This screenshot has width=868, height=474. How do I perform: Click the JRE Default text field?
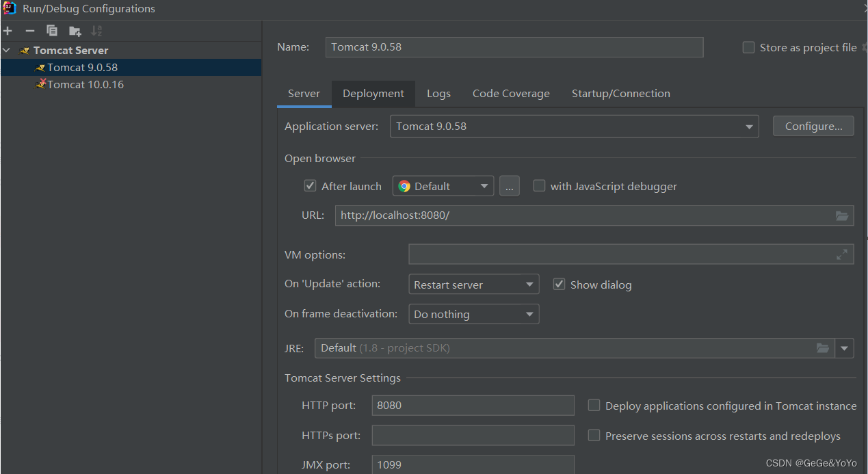[575, 348]
